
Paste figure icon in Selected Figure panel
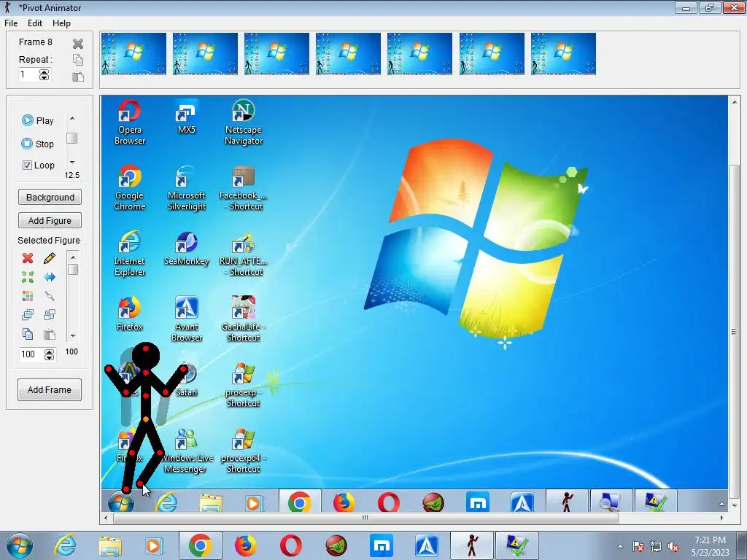[50, 334]
